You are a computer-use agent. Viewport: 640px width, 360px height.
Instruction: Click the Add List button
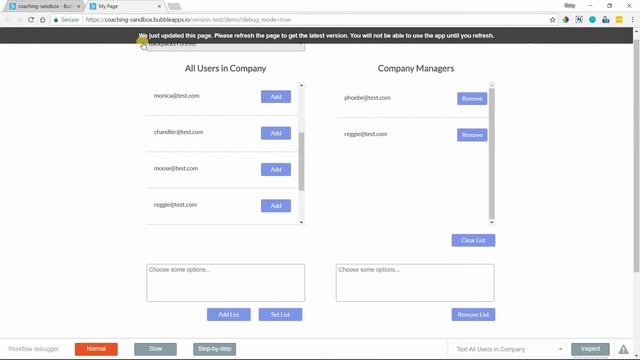(x=229, y=315)
